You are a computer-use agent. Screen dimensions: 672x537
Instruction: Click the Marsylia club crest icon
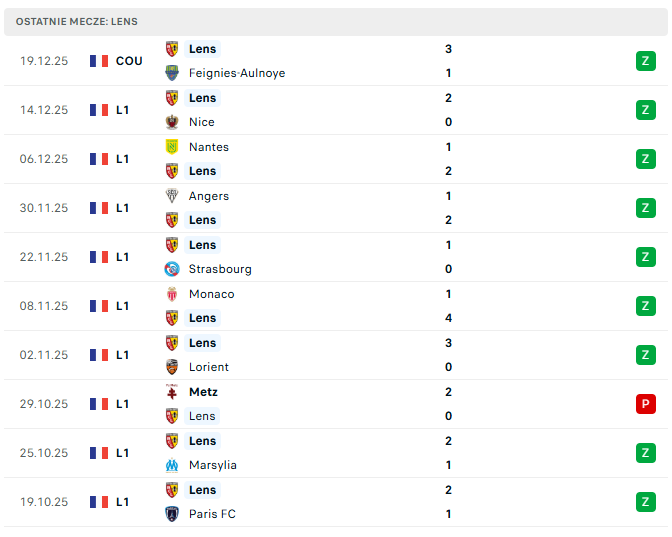(172, 465)
